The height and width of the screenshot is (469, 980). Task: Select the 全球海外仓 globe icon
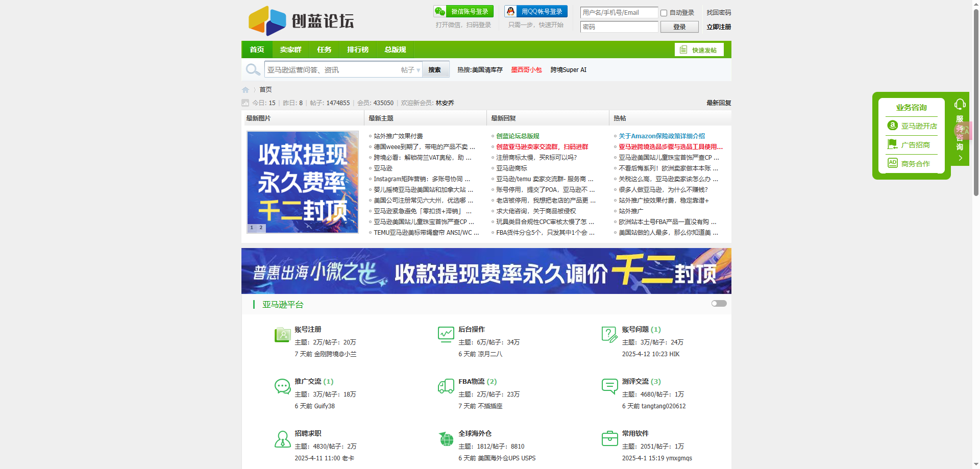[446, 439]
